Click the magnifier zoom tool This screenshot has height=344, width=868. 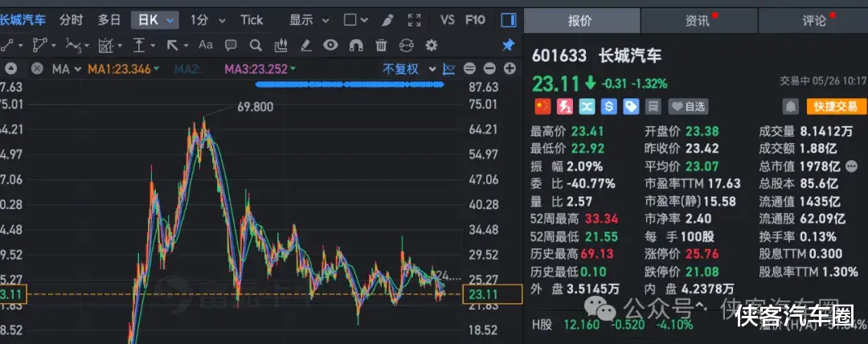(x=256, y=45)
